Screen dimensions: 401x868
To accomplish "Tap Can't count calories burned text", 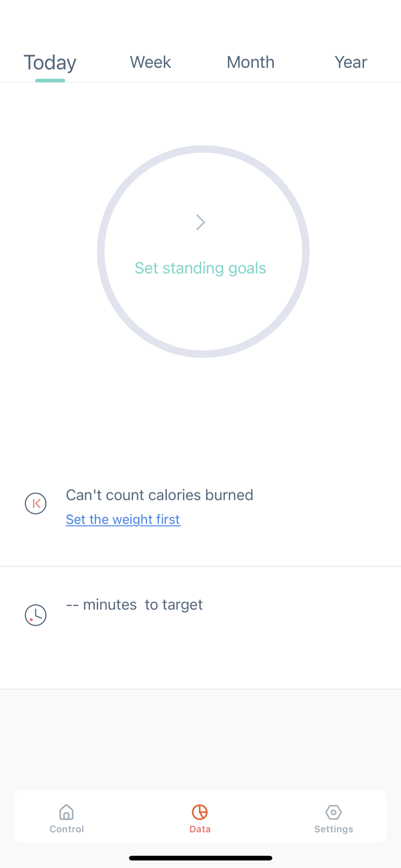I will pyautogui.click(x=160, y=495).
